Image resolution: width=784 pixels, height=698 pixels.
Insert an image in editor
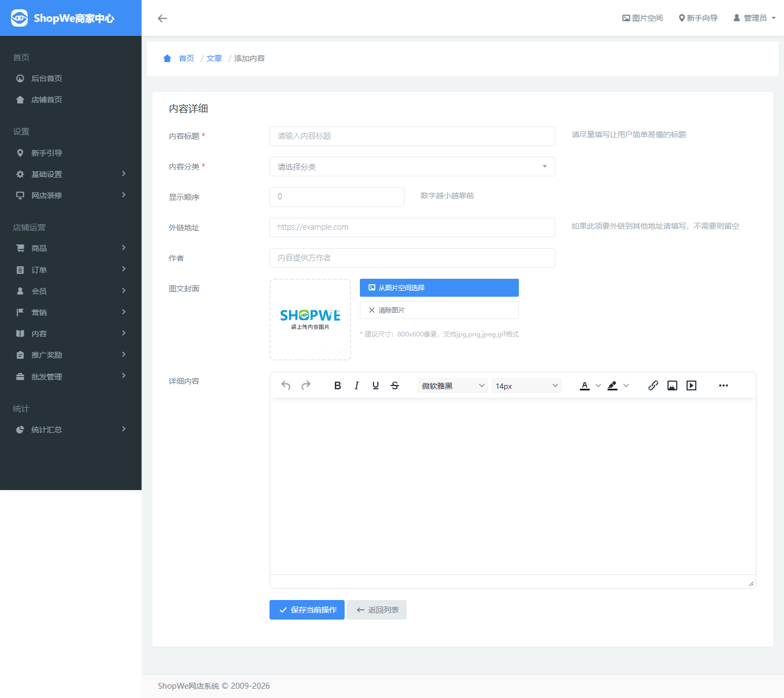(x=672, y=385)
